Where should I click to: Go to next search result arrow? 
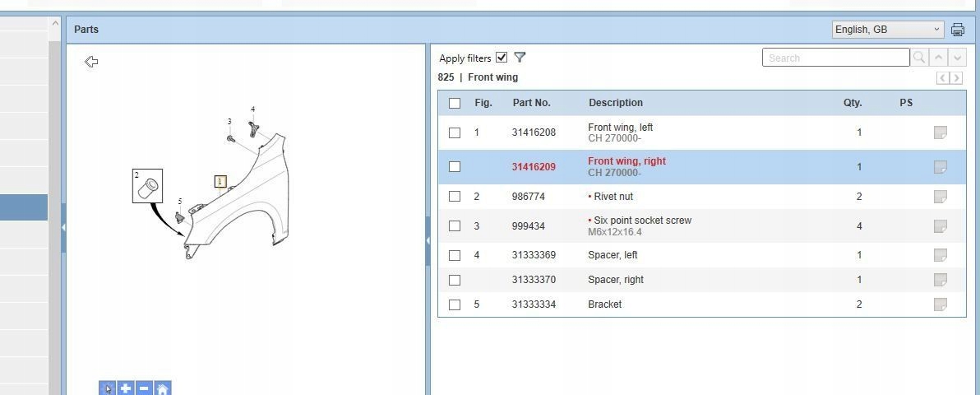958,58
